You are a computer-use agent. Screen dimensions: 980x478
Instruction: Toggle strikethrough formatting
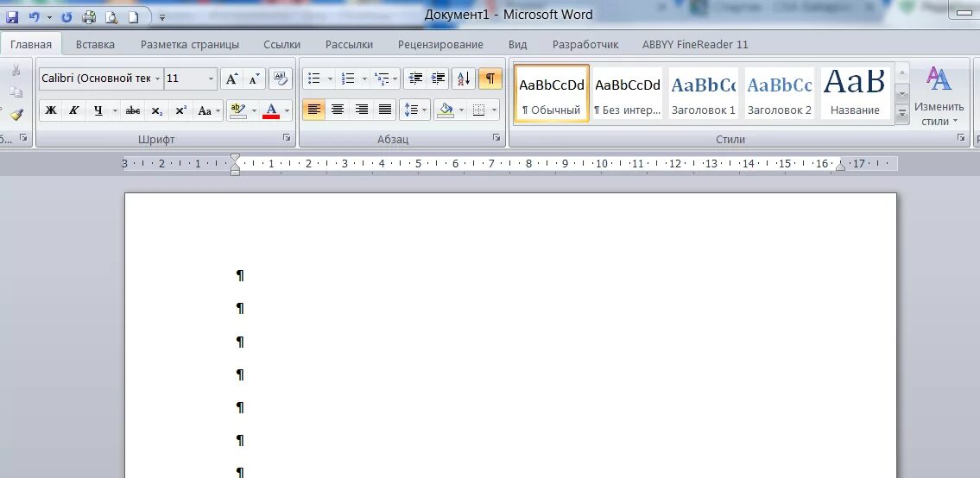[x=132, y=110]
